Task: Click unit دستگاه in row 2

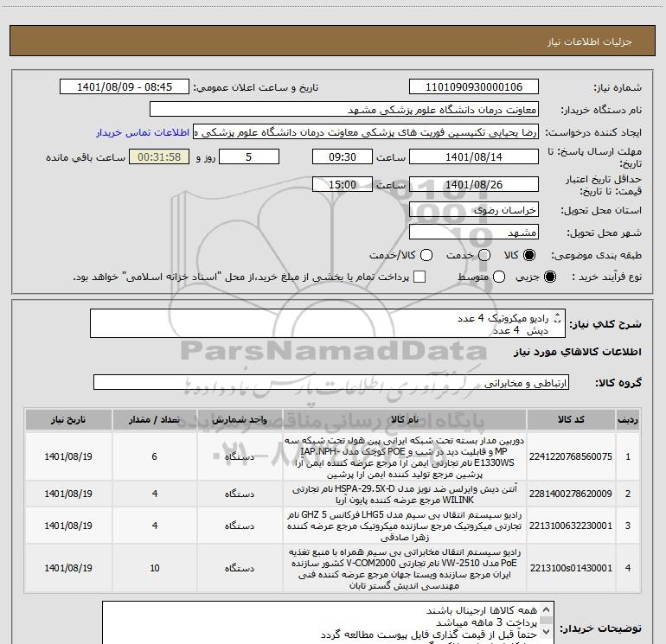Action: pos(240,494)
